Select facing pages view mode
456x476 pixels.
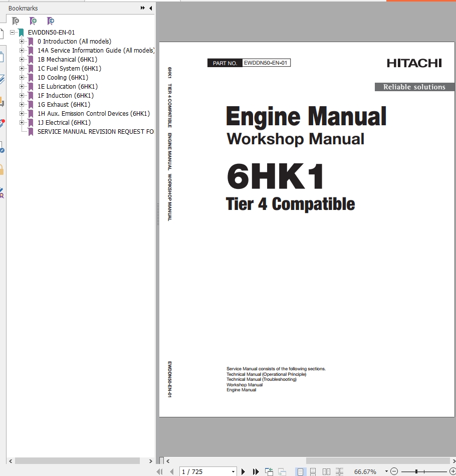(326, 471)
